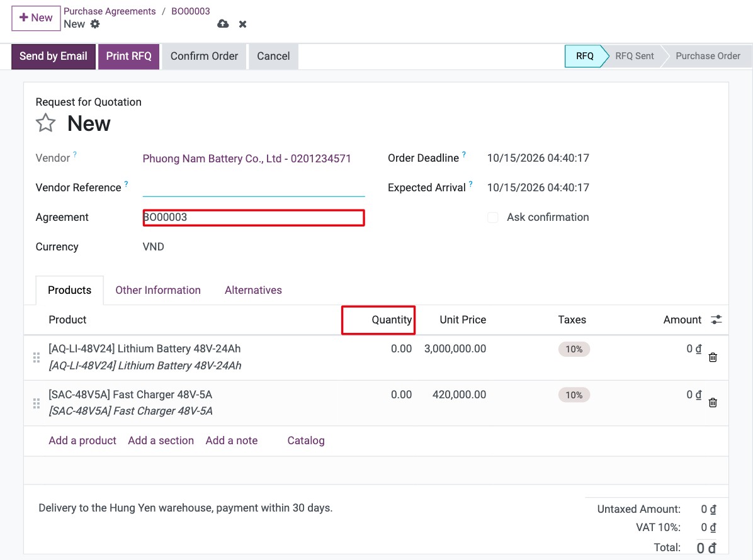753x560 pixels.
Task: Click the terms note about Hung Yen warehouse
Action: [185, 508]
